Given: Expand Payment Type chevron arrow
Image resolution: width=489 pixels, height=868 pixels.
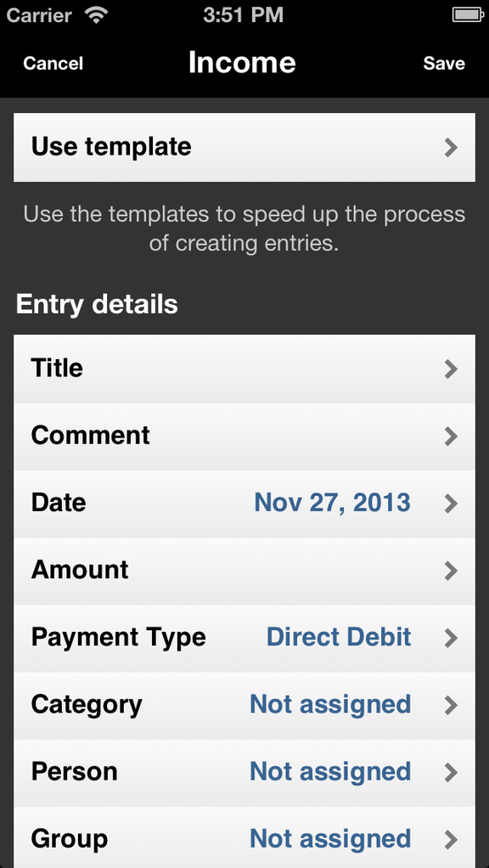Looking at the screenshot, I should pyautogui.click(x=452, y=639).
